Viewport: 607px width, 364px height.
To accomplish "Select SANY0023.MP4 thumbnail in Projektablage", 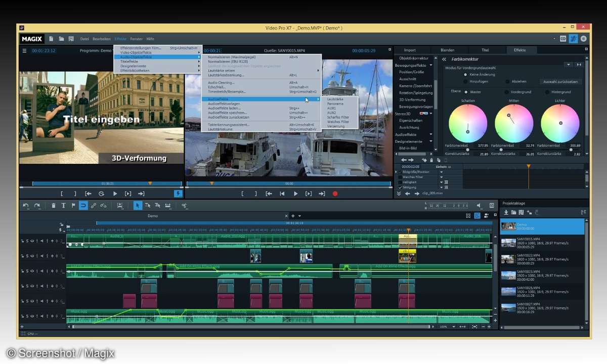I will [x=509, y=275].
